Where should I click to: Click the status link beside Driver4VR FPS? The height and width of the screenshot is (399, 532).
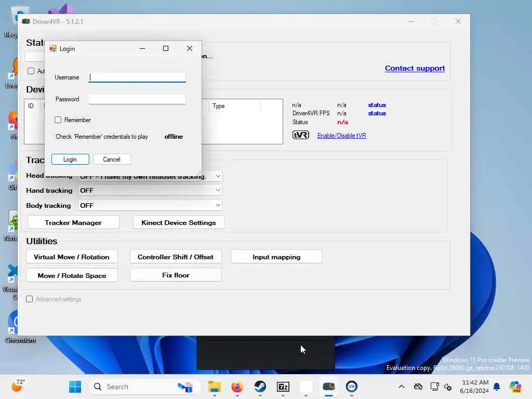(x=377, y=113)
